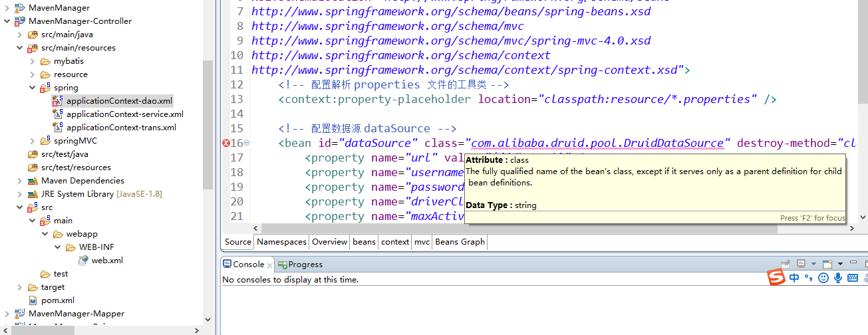
Task: Switch to the context editor tab
Action: (x=395, y=242)
